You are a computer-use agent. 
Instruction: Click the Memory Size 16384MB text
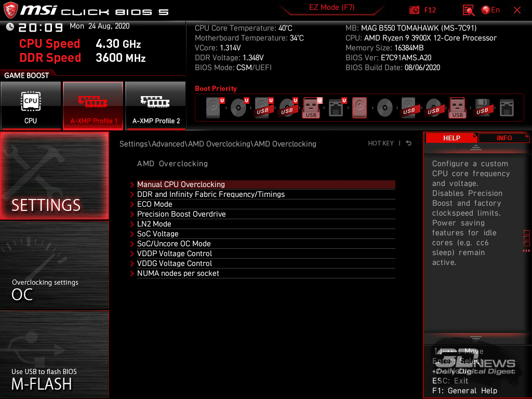coord(384,48)
